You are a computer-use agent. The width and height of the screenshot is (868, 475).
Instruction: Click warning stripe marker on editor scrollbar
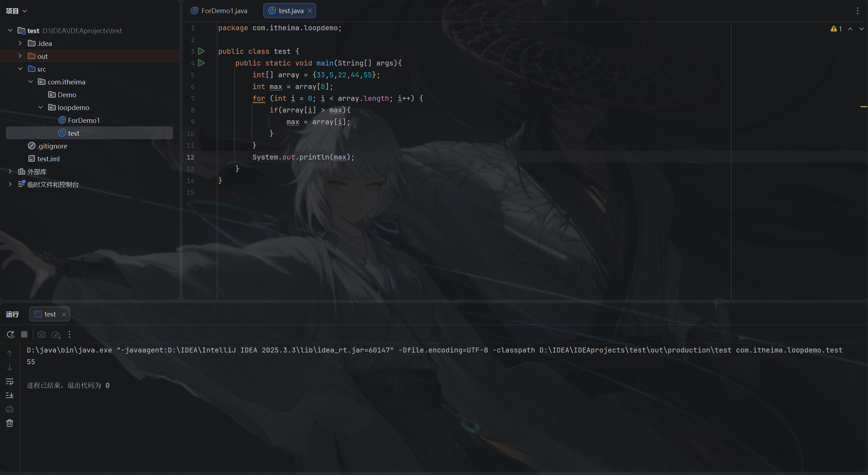[x=864, y=106]
